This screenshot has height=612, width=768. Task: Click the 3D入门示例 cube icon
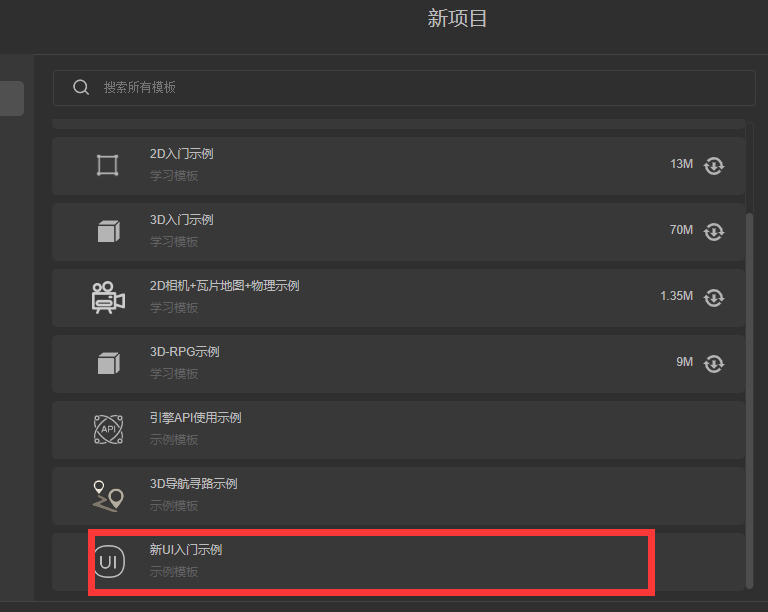point(109,231)
